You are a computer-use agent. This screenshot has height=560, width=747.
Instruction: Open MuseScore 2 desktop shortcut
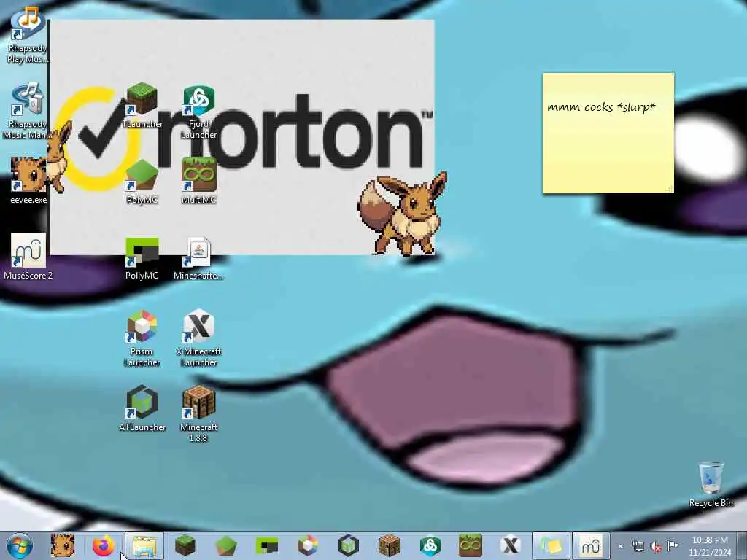pyautogui.click(x=28, y=256)
